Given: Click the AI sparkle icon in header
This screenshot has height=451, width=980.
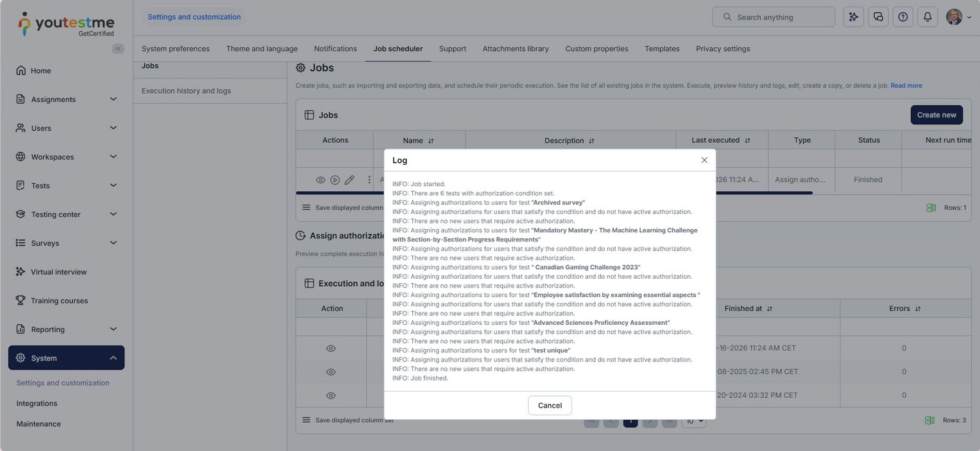Looking at the screenshot, I should [x=854, y=17].
